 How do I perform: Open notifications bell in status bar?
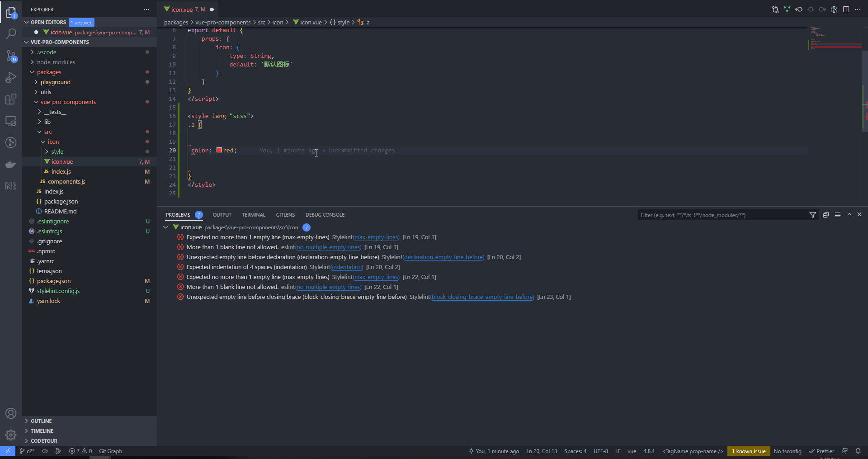point(858,451)
